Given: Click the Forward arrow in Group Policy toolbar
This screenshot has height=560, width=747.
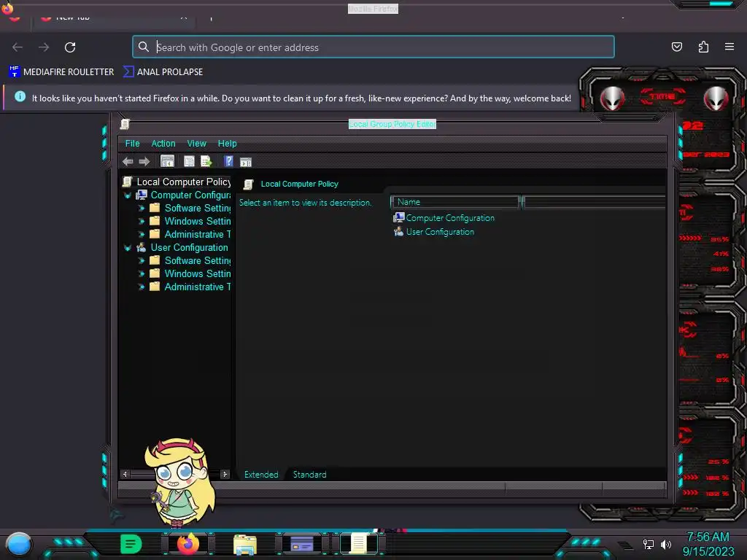Looking at the screenshot, I should click(144, 161).
